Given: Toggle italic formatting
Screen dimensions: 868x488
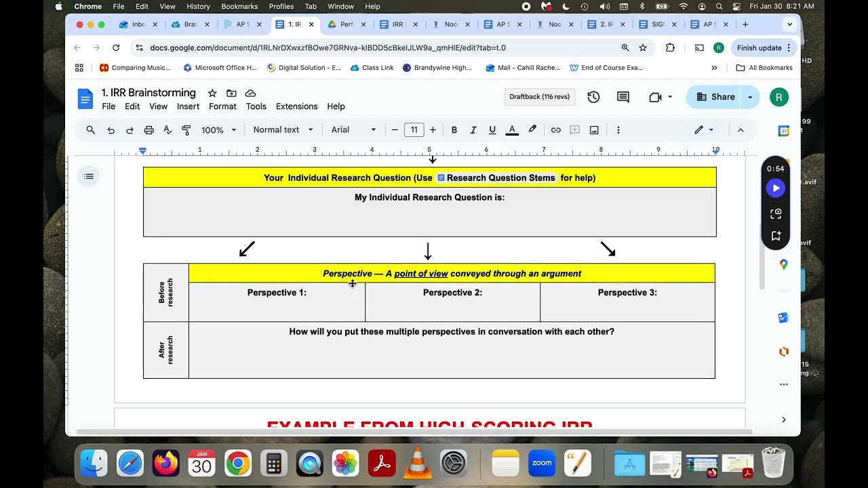Looking at the screenshot, I should (473, 130).
